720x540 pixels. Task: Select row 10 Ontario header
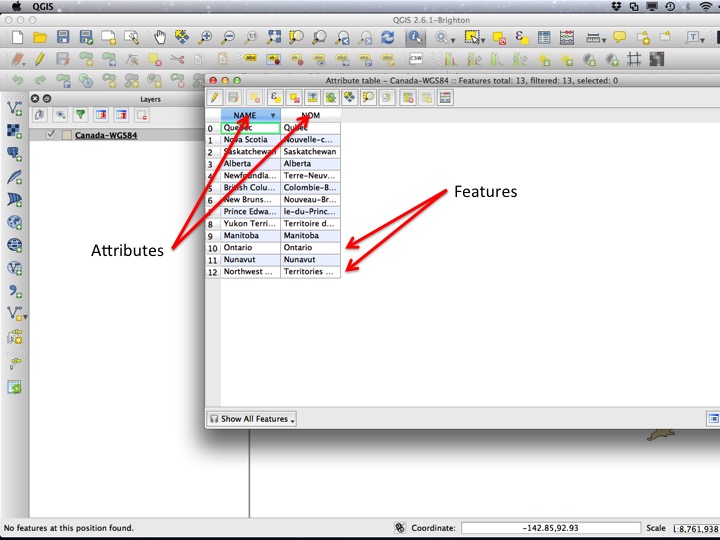[x=213, y=248]
